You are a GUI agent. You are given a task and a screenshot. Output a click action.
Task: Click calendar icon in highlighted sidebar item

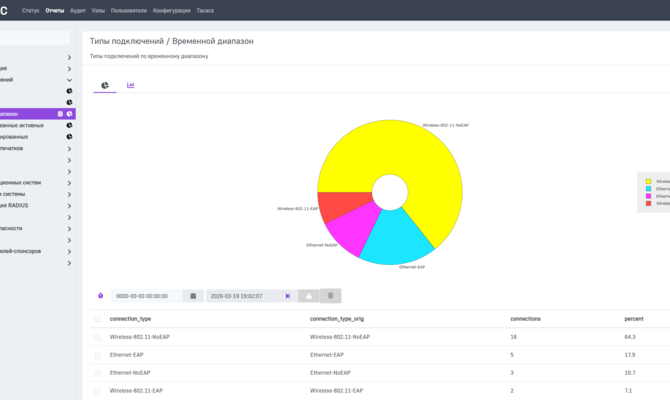pyautogui.click(x=60, y=114)
